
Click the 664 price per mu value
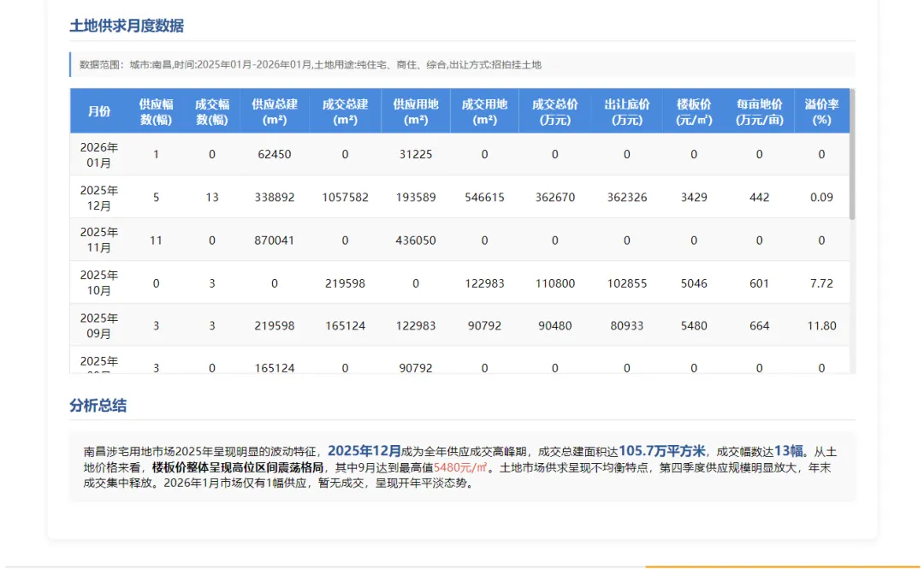tap(759, 326)
